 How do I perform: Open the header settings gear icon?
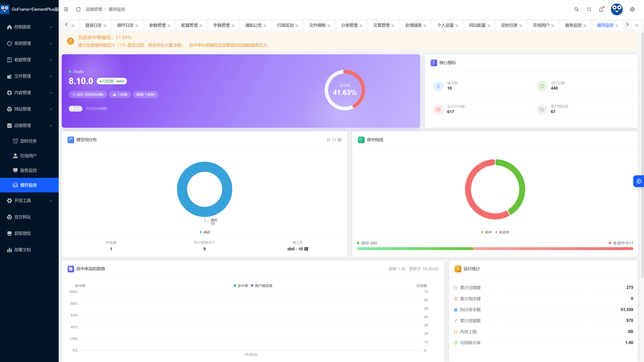pos(632,9)
